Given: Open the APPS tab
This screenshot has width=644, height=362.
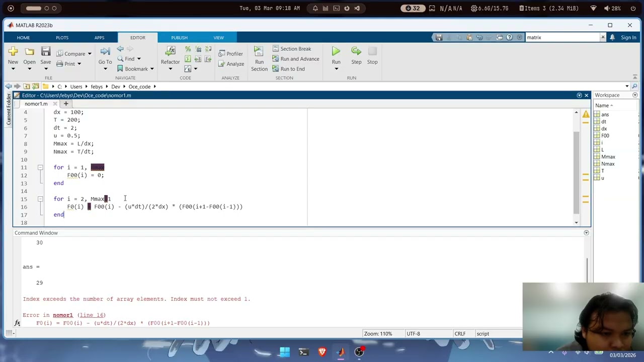Looking at the screenshot, I should click(99, 38).
